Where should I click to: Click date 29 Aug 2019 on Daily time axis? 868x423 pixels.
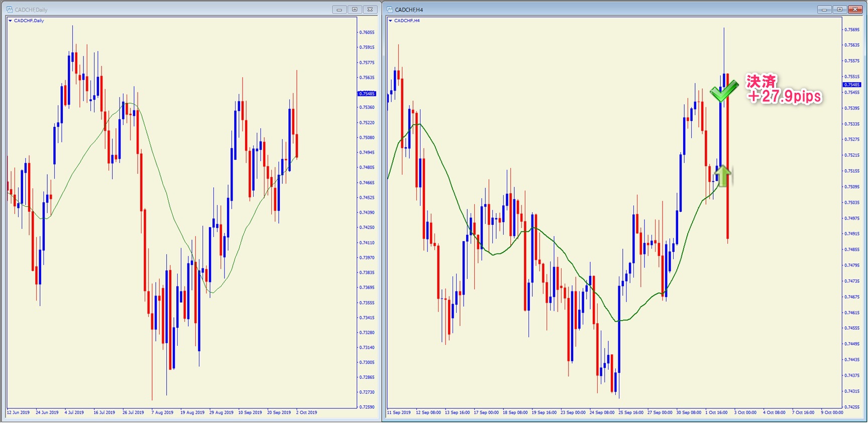pos(222,412)
